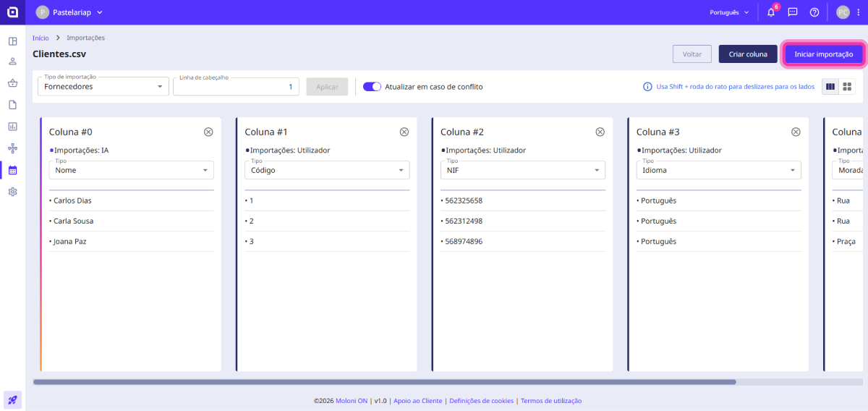The height and width of the screenshot is (411, 868).
Task: Open Tipo dropdown showing Código
Action: (327, 170)
